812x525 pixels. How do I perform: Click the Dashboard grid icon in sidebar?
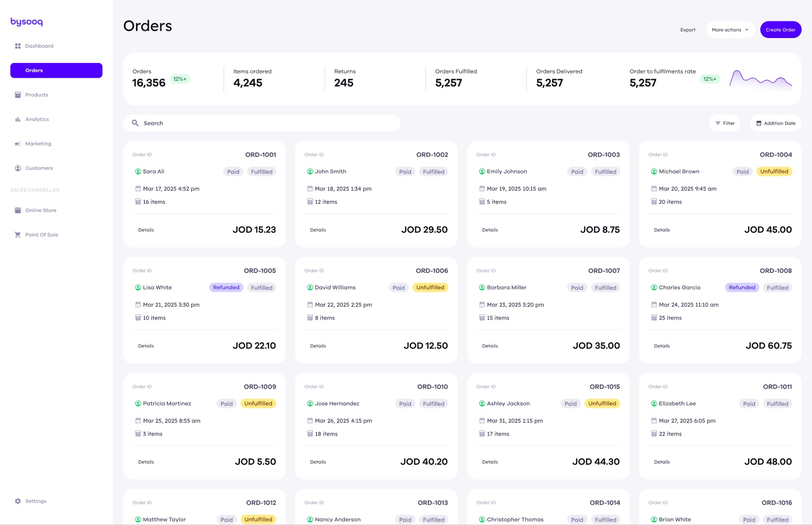point(18,46)
